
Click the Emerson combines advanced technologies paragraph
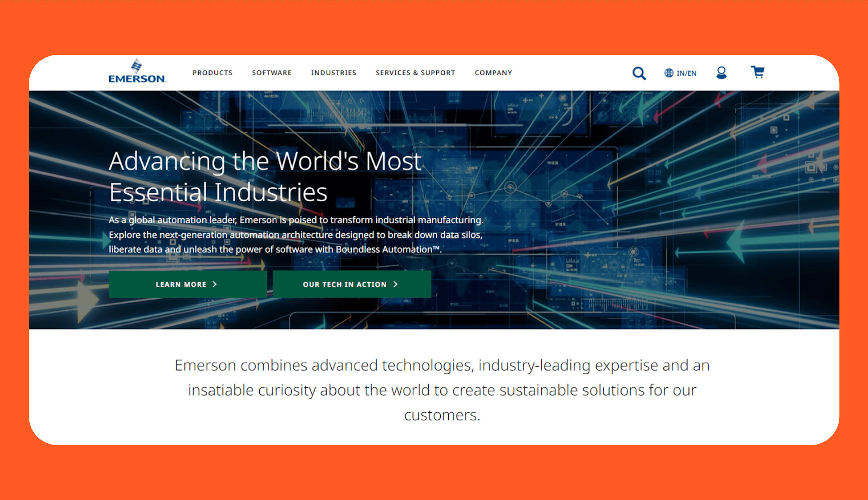point(442,390)
